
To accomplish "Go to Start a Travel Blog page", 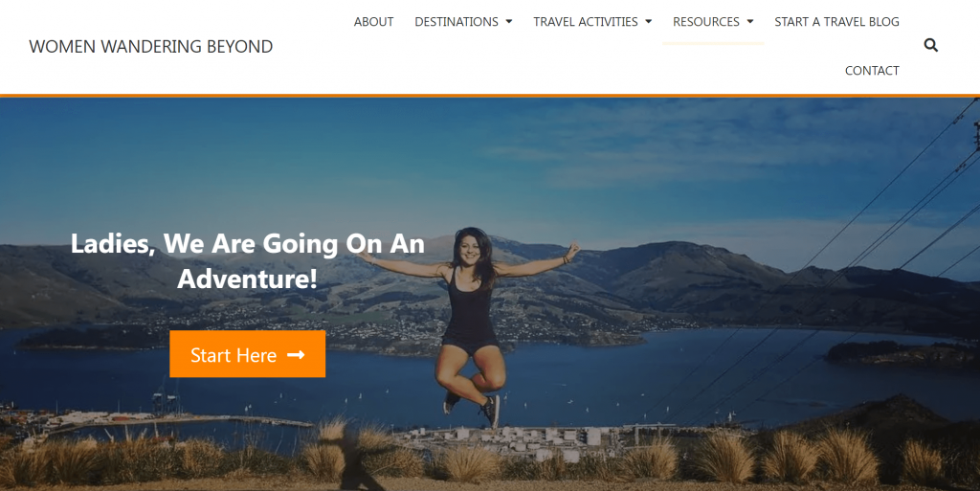I will (836, 21).
